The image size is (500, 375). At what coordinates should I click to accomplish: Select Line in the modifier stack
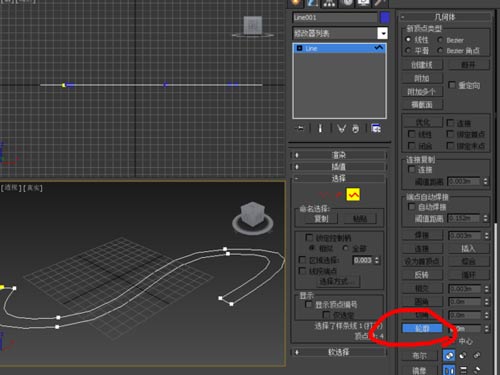pos(339,48)
